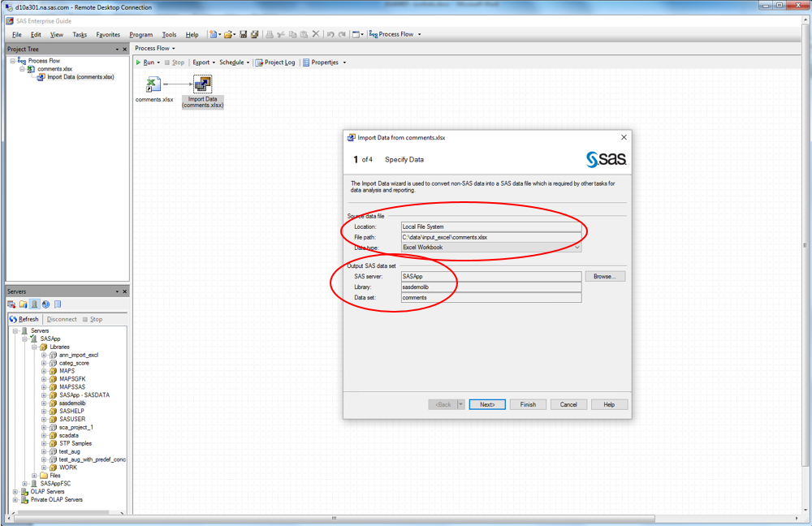Open the Run dropdown menu
Image resolution: width=812 pixels, height=526 pixels.
coord(158,63)
